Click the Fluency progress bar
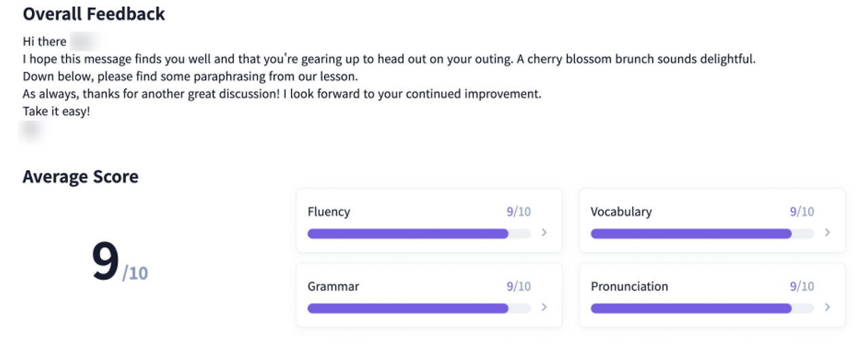Viewport: 868px width, 345px height. pos(418,234)
